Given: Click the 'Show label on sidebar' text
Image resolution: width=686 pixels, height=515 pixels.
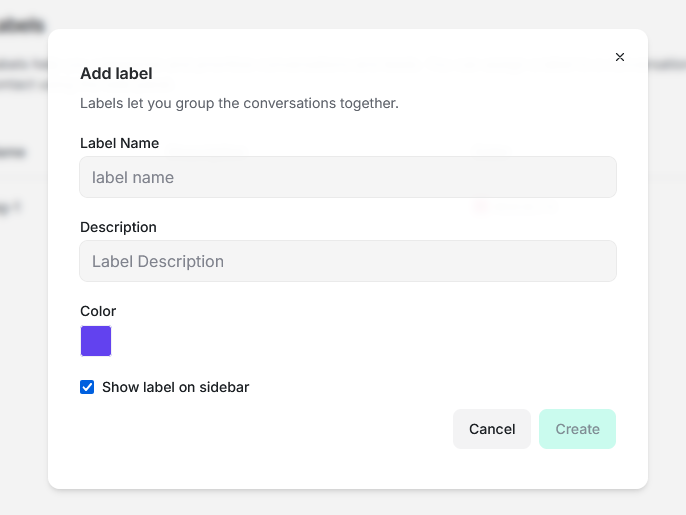Looking at the screenshot, I should 175,387.
